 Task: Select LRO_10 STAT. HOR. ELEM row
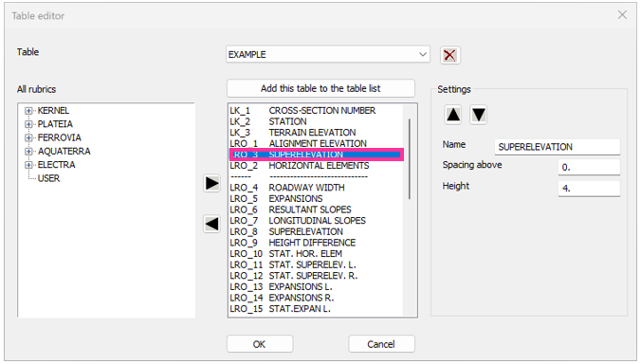point(316,254)
